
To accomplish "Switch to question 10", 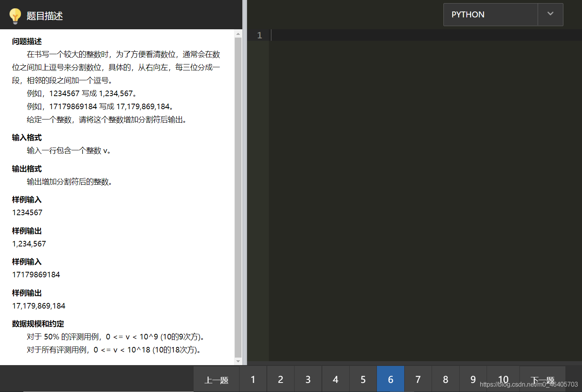I will [x=503, y=380].
